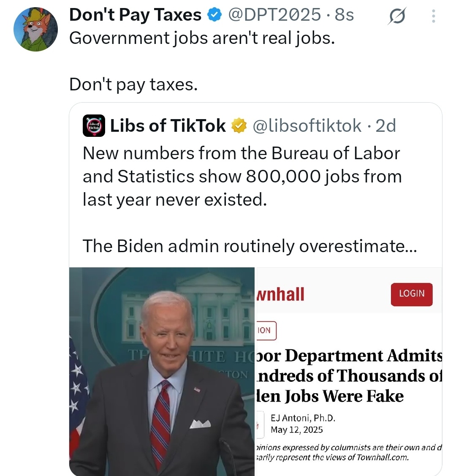Click the gold verified badge on Libs of TikTok
The height and width of the screenshot is (476, 456).
(x=239, y=126)
